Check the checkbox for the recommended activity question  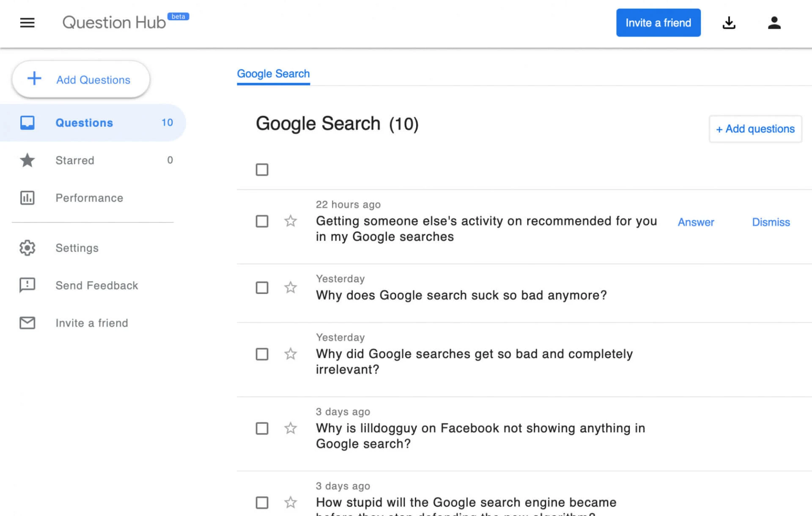[262, 221]
